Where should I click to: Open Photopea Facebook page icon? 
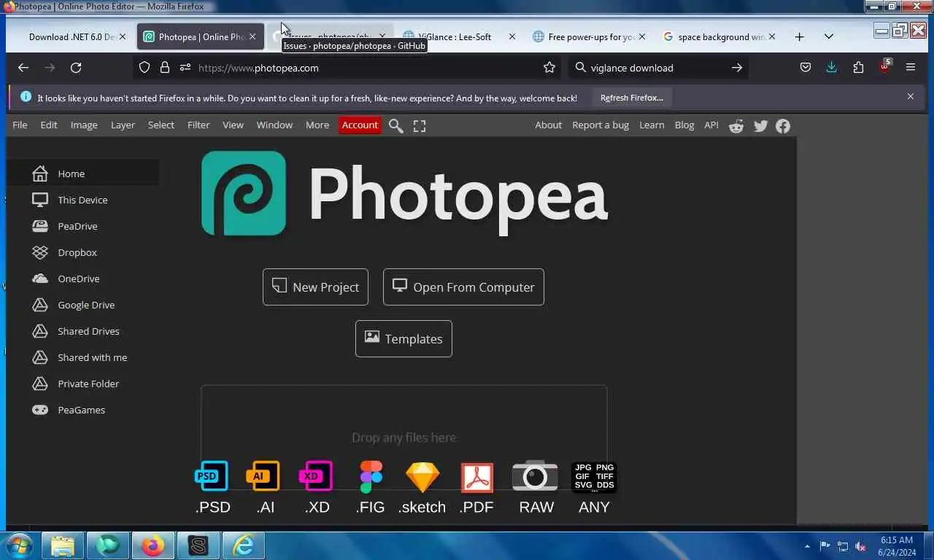783,125
